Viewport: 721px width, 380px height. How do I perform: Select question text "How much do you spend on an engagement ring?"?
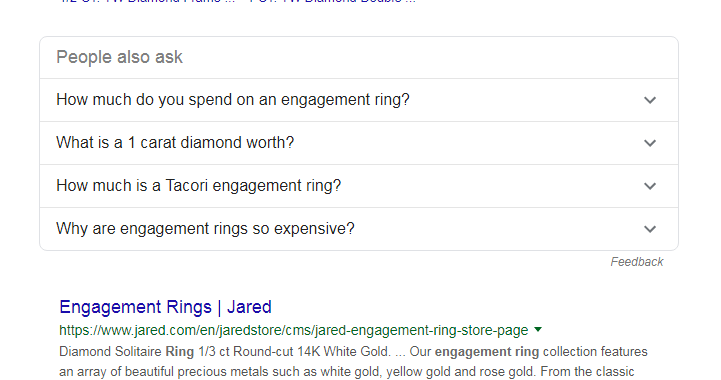pyautogui.click(x=233, y=100)
